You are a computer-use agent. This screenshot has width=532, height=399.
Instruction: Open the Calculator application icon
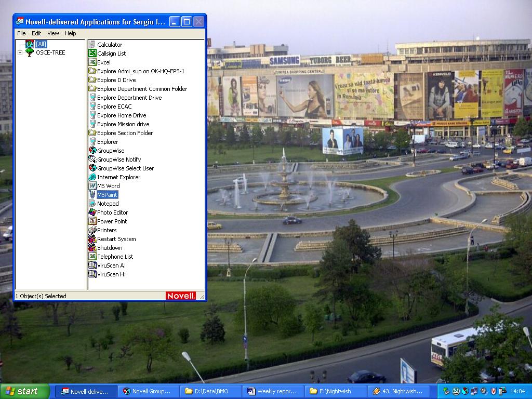92,45
